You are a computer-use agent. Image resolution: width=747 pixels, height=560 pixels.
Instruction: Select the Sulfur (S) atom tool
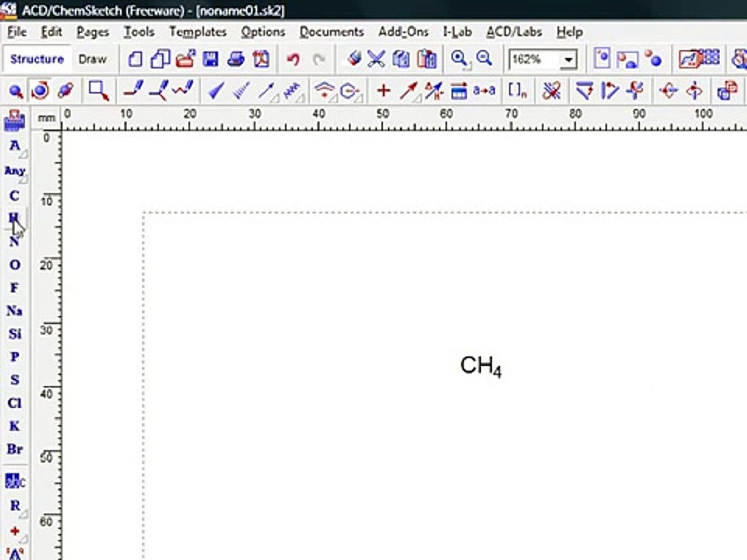click(15, 380)
